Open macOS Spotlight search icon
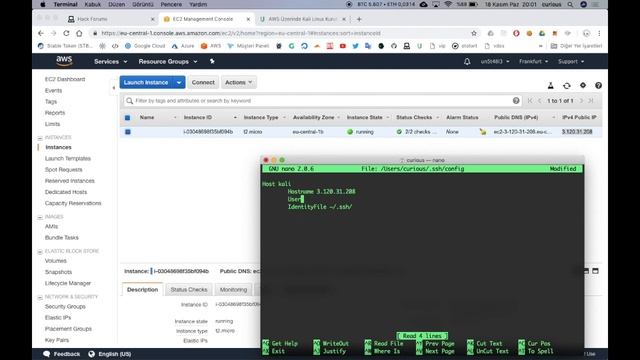 coord(570,4)
